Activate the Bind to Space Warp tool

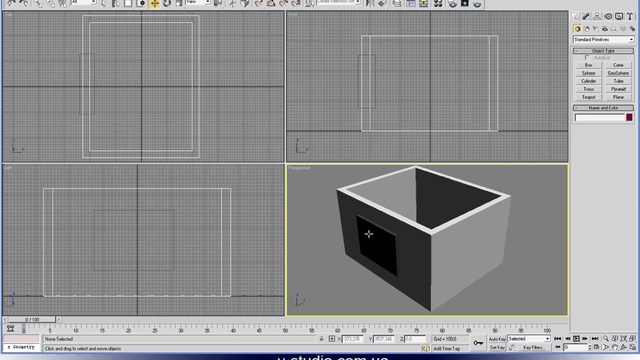coord(62,3)
